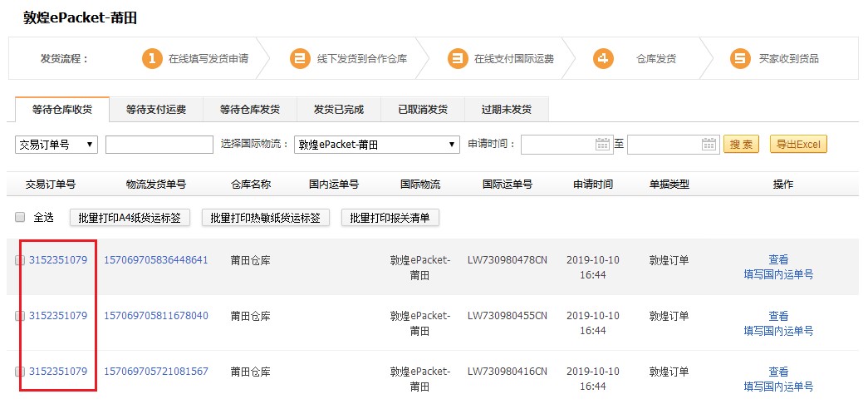
Task: Open logistics number 157069705836448641
Action: (156, 260)
